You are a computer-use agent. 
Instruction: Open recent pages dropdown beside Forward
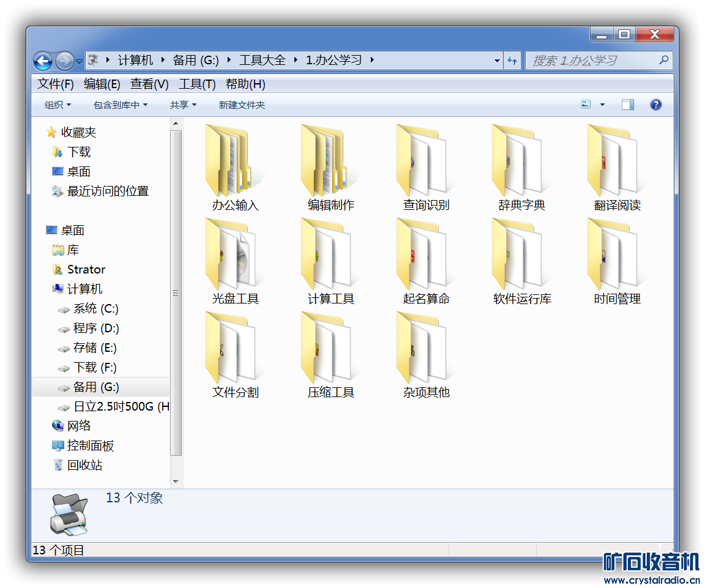pyautogui.click(x=79, y=61)
